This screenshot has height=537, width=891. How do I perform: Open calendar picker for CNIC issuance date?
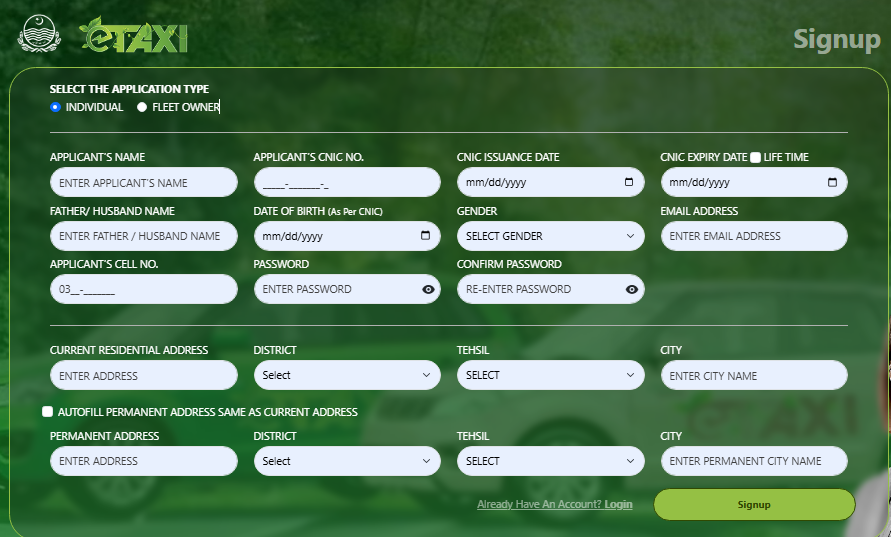pos(628,182)
